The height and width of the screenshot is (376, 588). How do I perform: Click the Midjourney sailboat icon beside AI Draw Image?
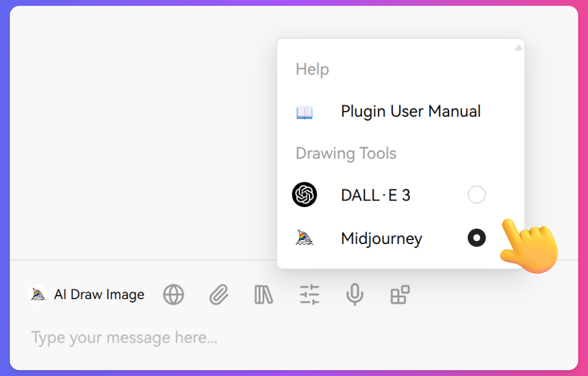point(38,294)
